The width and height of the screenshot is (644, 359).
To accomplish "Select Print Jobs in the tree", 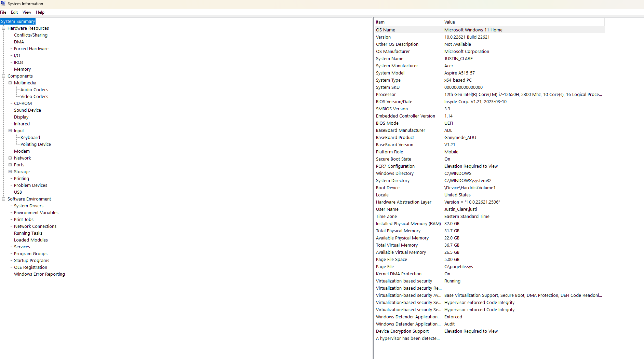I will (x=24, y=220).
